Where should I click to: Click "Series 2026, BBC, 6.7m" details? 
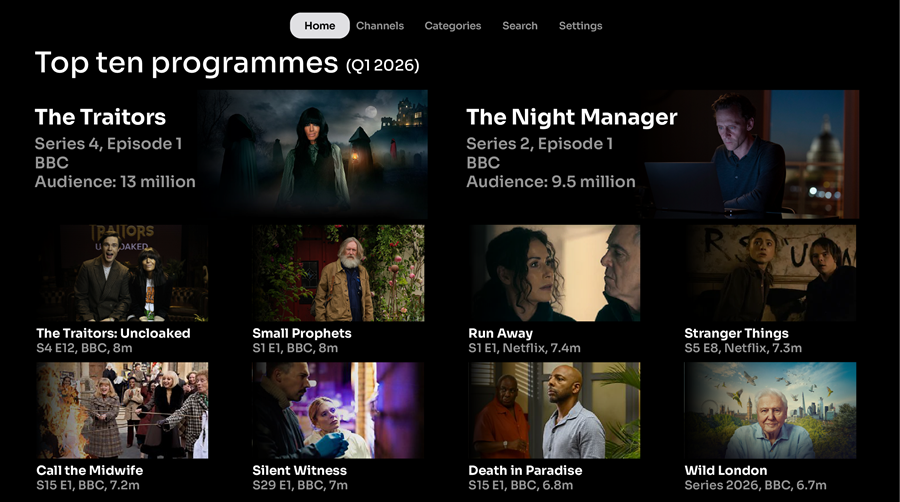755,485
